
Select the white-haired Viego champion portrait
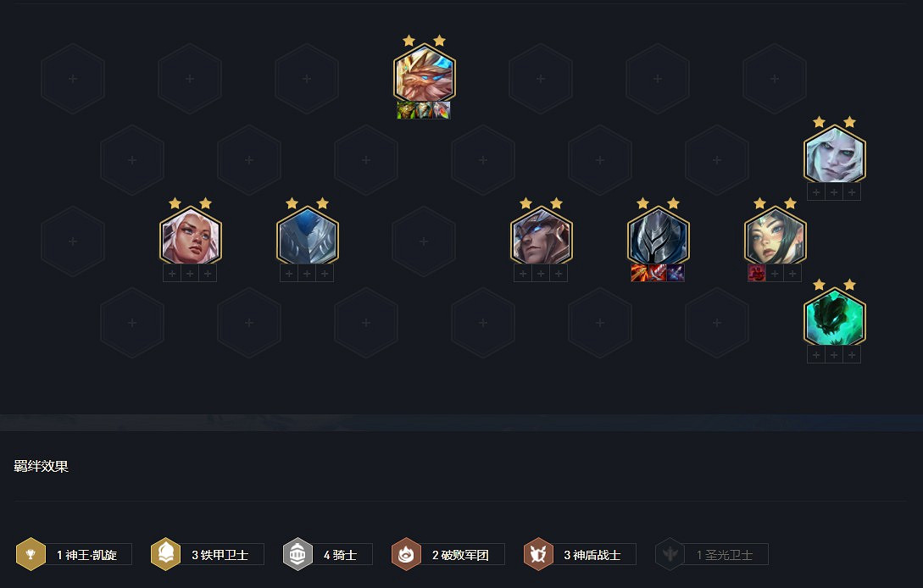(835, 154)
